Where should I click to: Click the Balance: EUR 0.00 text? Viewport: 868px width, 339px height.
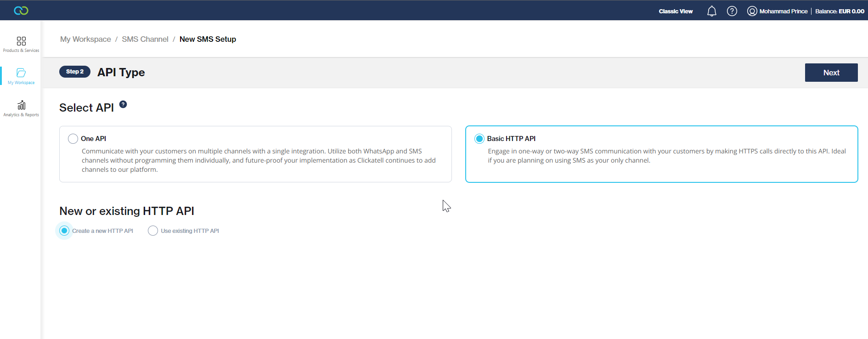(840, 11)
